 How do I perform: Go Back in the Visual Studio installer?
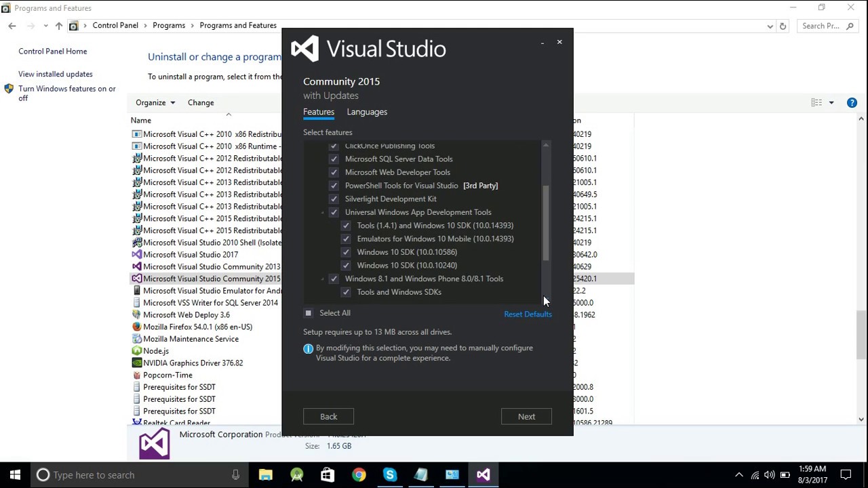328,417
